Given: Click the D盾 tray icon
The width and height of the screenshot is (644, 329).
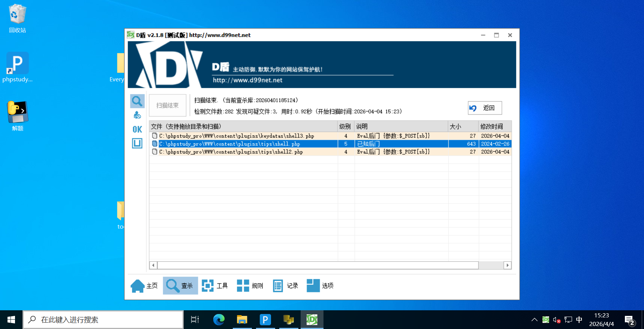Looking at the screenshot, I should coord(546,320).
